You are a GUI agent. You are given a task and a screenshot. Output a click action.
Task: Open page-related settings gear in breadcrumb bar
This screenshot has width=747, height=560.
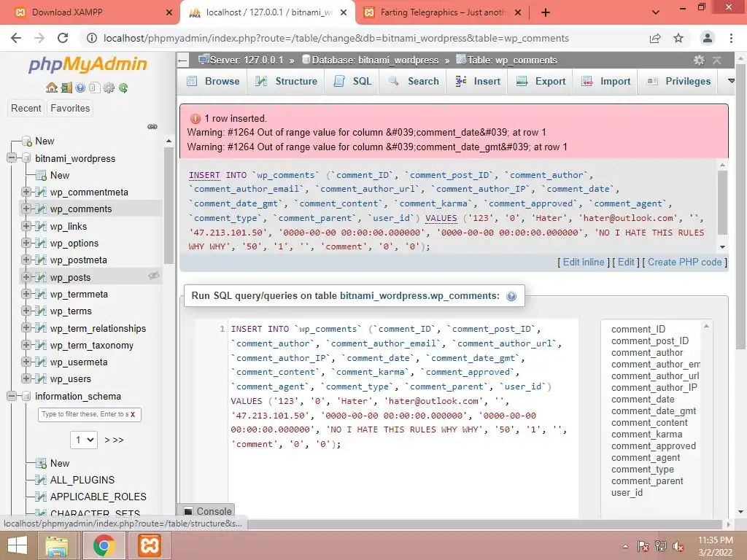pos(699,60)
